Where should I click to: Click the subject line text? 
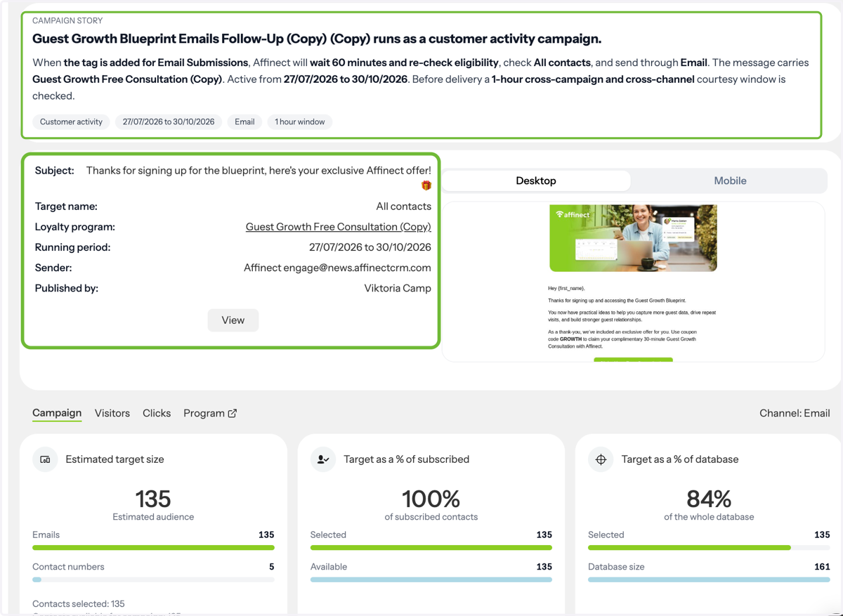(259, 171)
